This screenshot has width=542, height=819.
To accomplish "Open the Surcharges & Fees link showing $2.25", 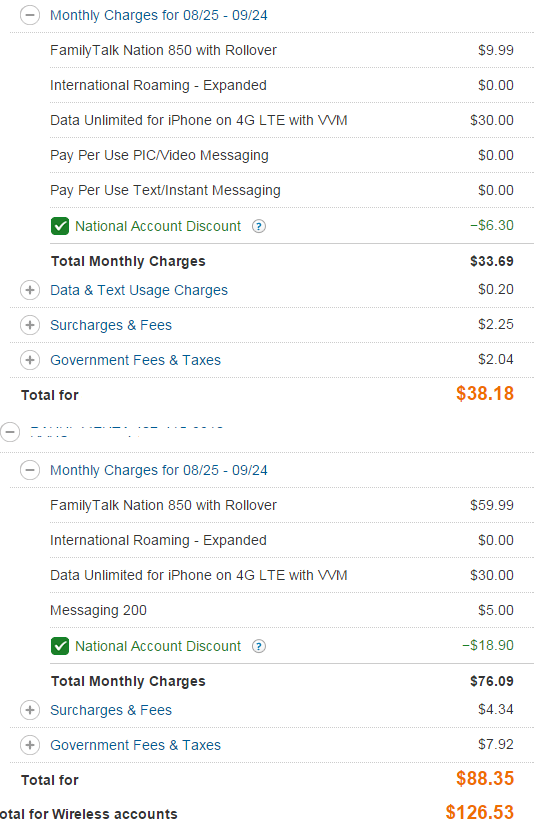I will click(111, 325).
